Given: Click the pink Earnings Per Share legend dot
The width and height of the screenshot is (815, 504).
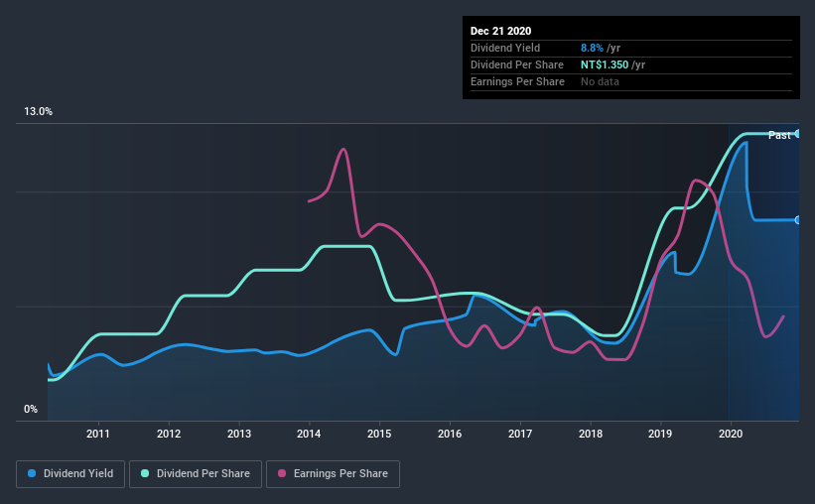Looking at the screenshot, I should pos(282,473).
